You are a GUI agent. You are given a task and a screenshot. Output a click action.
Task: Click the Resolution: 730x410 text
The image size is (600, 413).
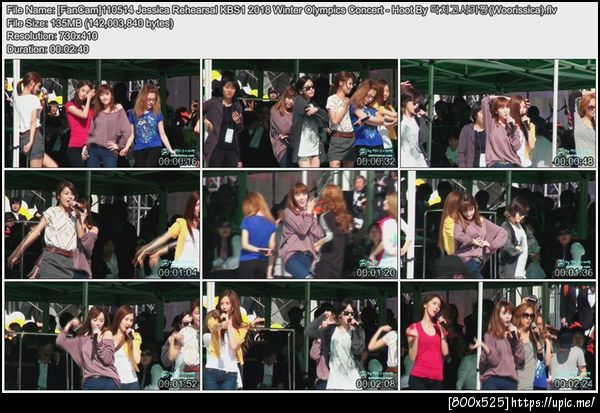(52, 36)
